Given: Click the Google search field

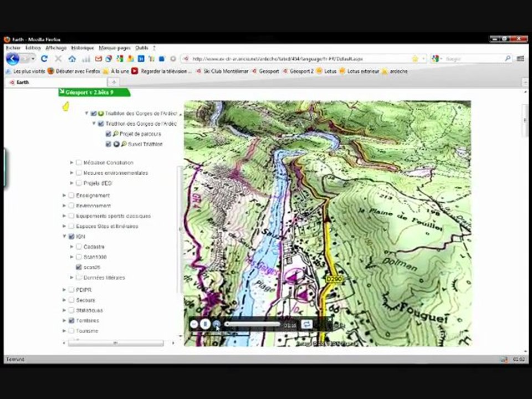Looking at the screenshot, I should pos(472,59).
